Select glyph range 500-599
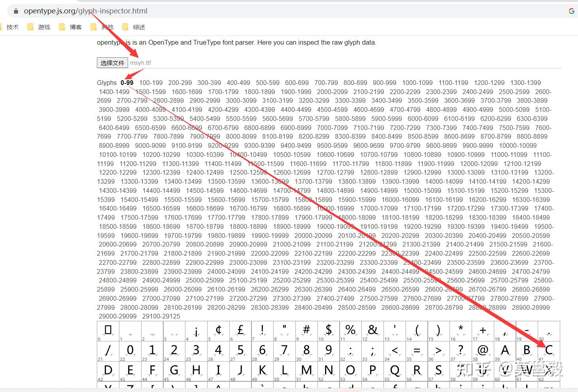The width and height of the screenshot is (578, 392). pos(268,83)
